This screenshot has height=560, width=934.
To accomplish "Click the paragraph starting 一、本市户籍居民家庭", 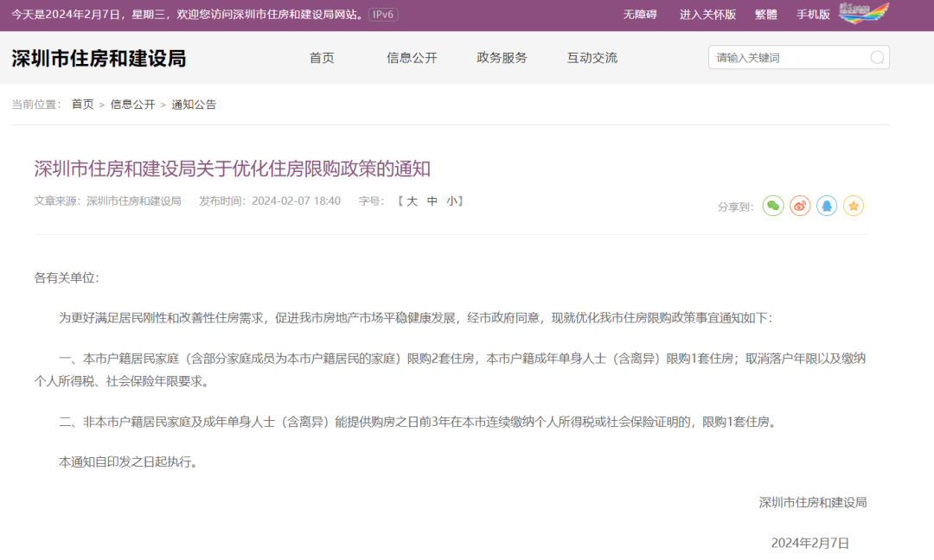I will pos(450,370).
